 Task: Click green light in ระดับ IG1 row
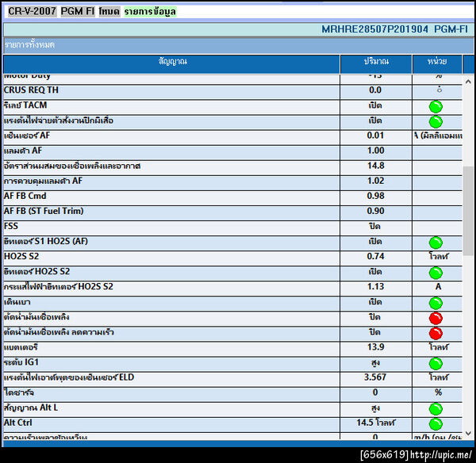pos(436,363)
